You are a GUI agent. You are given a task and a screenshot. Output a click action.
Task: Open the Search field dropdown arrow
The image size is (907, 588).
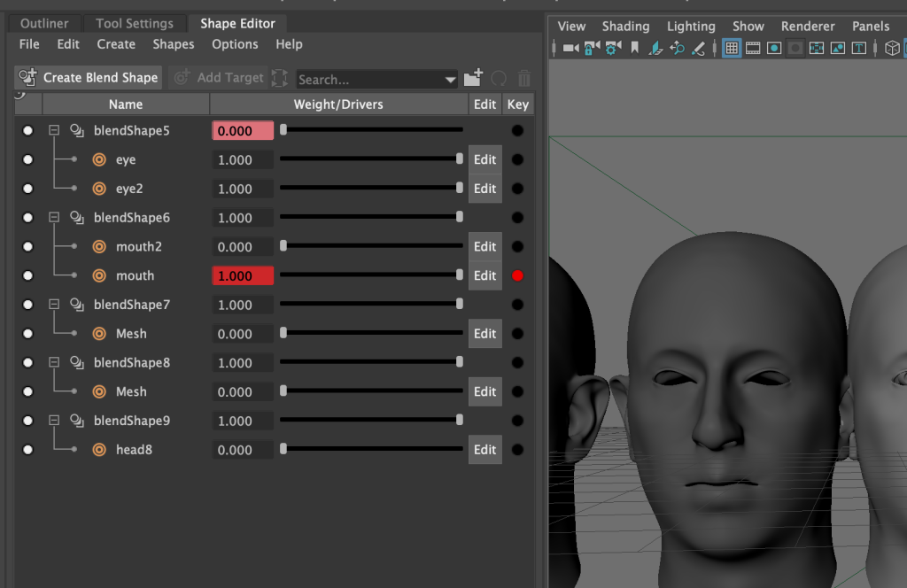450,80
